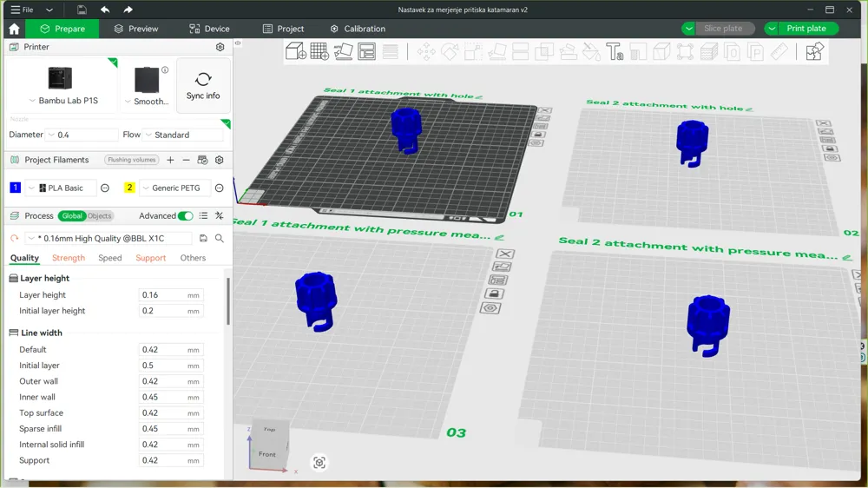Fit view to plate icon
868x488 pixels.
[319, 463]
